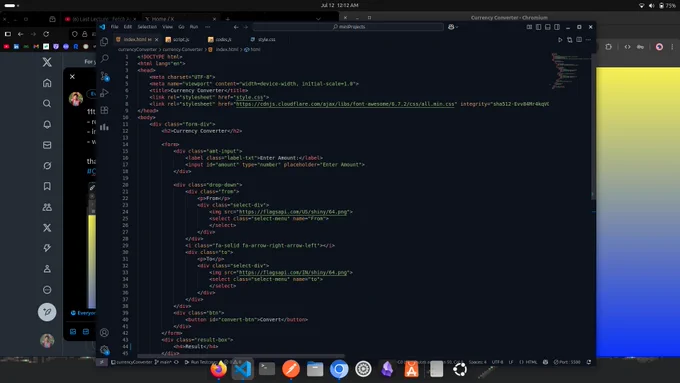Open the File menu in VS Code
The width and height of the screenshot is (680, 383).
(114, 27)
